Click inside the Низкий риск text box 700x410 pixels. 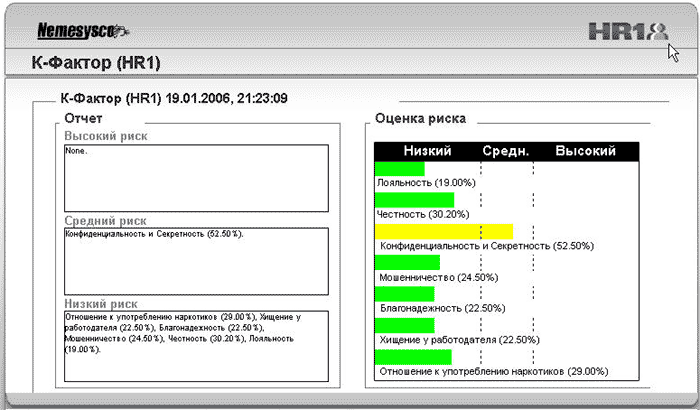(x=196, y=346)
